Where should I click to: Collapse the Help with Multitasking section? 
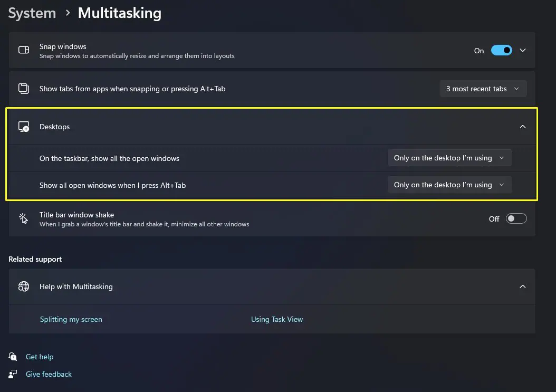click(x=523, y=286)
